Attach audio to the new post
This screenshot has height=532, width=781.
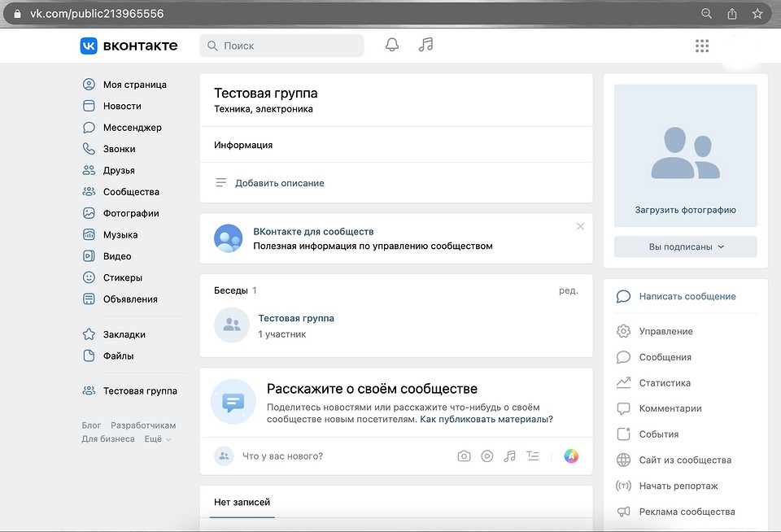pyautogui.click(x=509, y=456)
